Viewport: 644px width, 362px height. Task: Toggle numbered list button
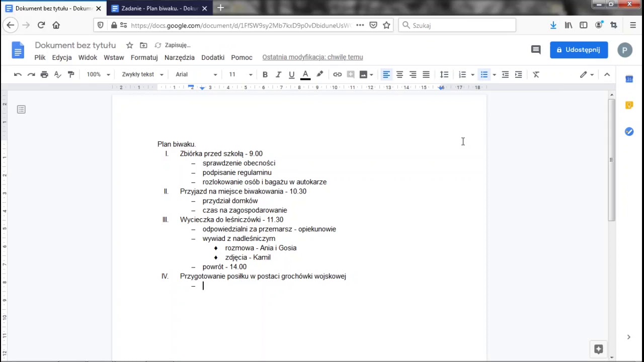tap(462, 74)
